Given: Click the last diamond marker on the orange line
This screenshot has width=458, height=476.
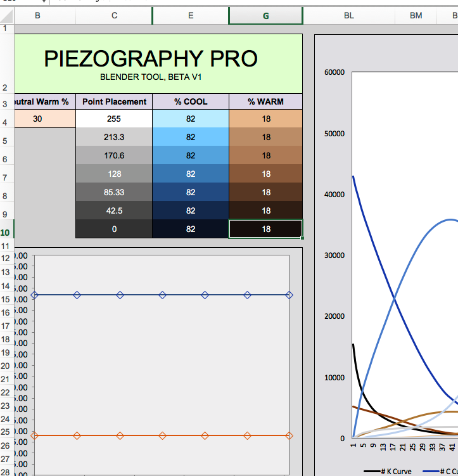Looking at the screenshot, I should (289, 435).
